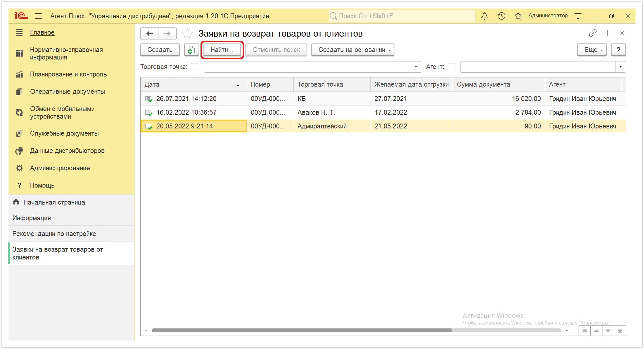Focus the Поиск Ctrl+Shift+F search field

[402, 16]
